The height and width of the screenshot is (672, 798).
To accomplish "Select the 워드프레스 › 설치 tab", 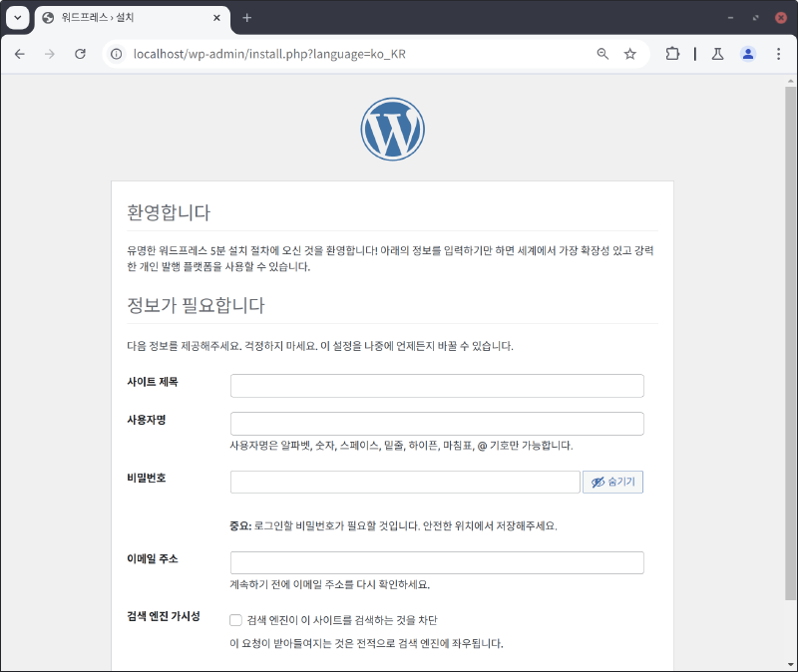I will point(133,18).
